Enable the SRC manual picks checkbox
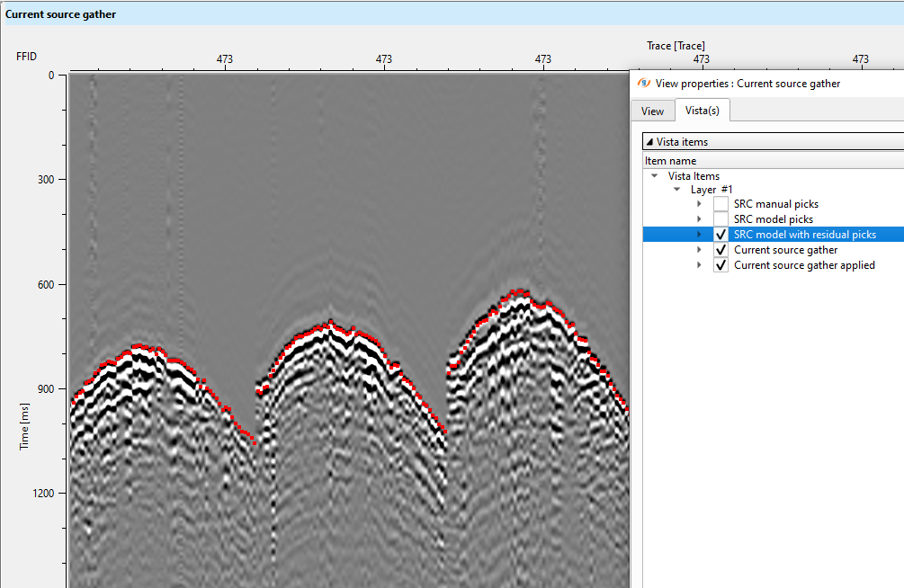The image size is (904, 588). click(x=721, y=204)
